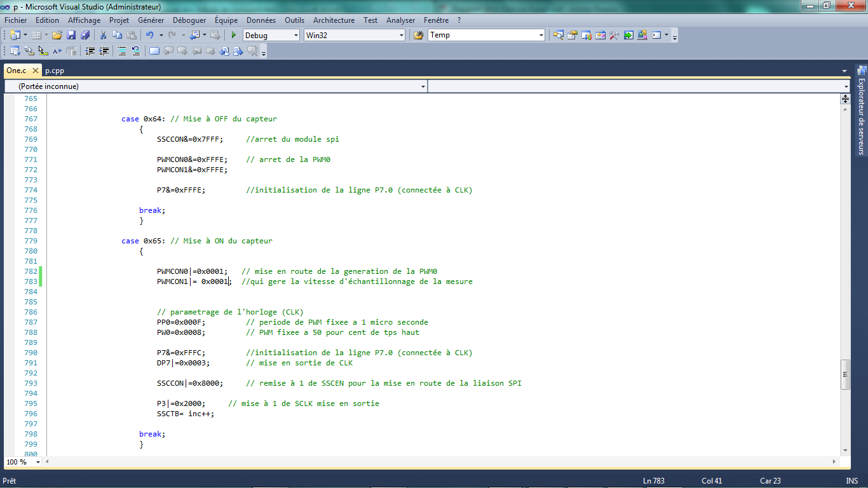Jump to the next bookmark icon
Image resolution: width=868 pixels, height=488 pixels.
182,51
